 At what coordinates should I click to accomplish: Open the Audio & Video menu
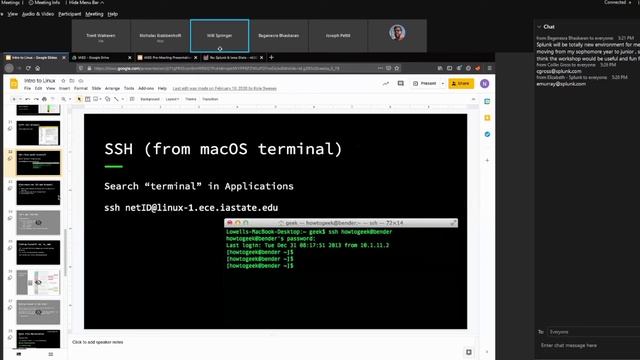38,14
